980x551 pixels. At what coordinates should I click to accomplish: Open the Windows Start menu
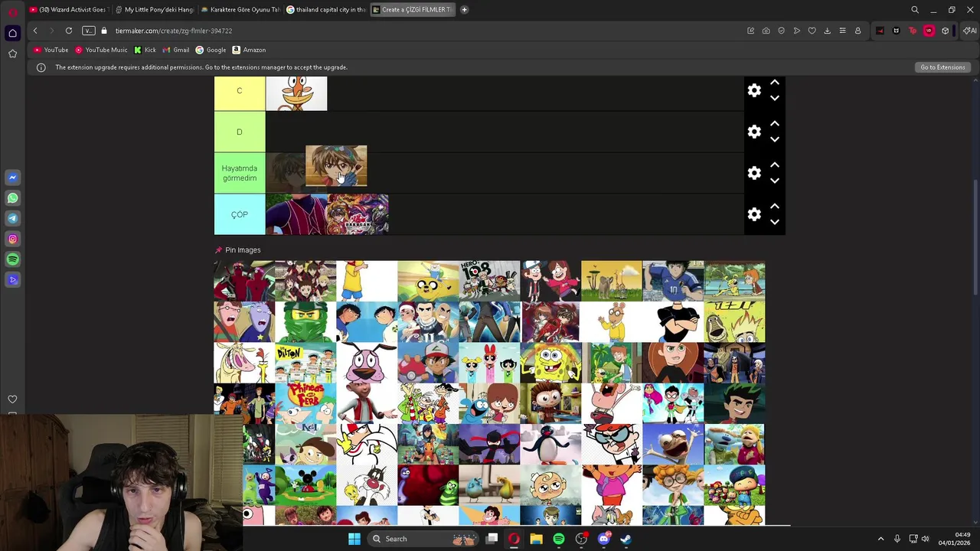pyautogui.click(x=354, y=539)
